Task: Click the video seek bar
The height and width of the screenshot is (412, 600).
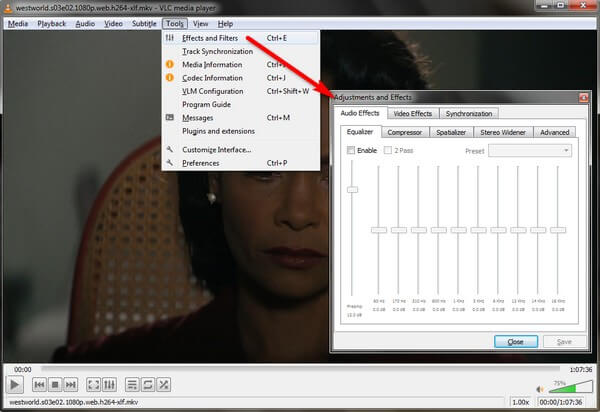Action: [301, 369]
